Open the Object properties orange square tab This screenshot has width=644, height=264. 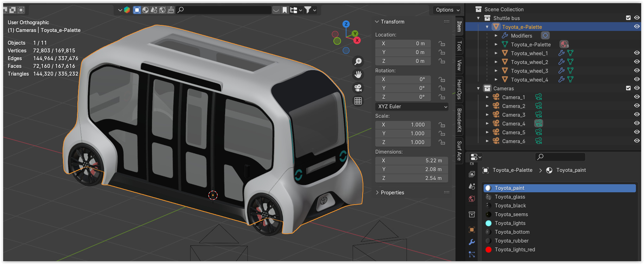pyautogui.click(x=472, y=230)
